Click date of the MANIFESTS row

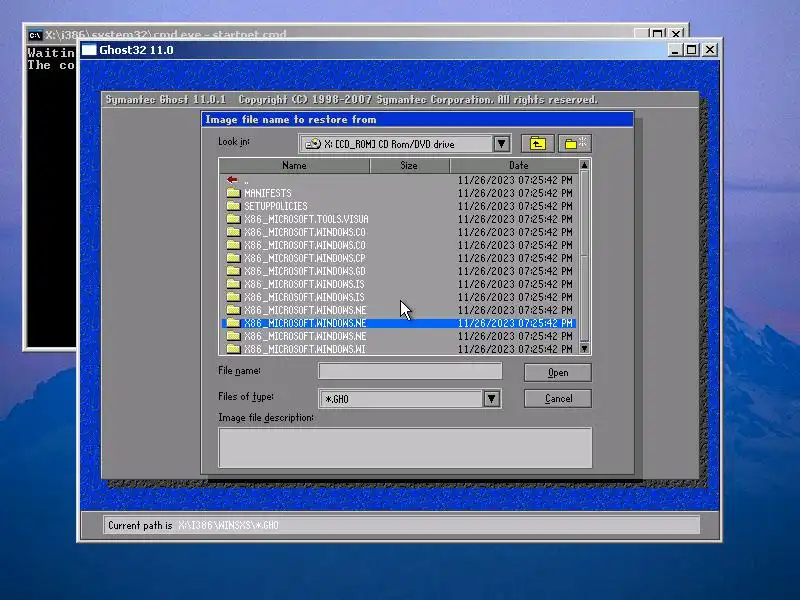[x=515, y=193]
